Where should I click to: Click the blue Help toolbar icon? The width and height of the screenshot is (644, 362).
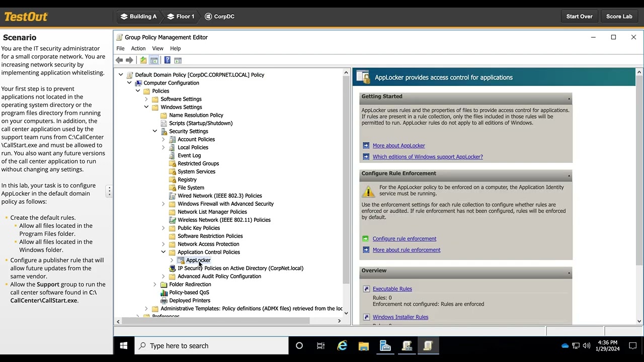point(168,60)
